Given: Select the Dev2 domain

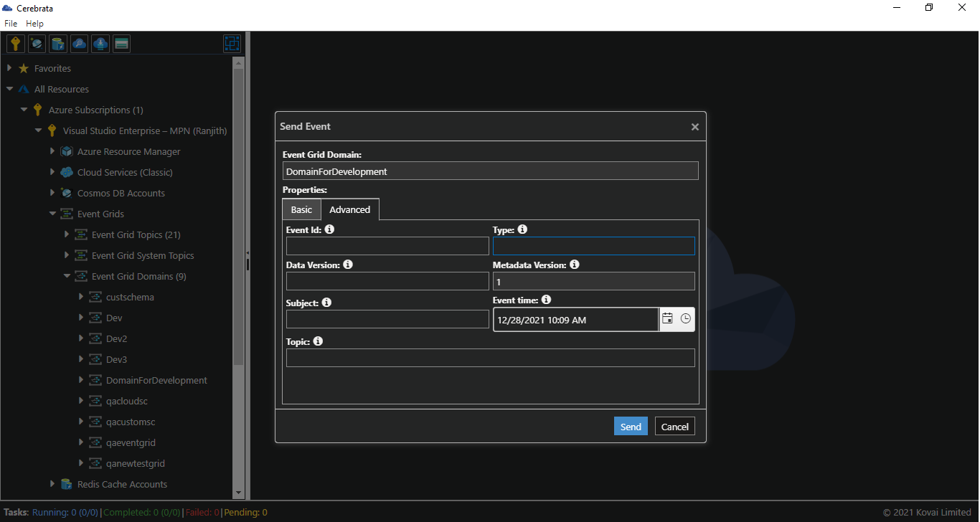Looking at the screenshot, I should pyautogui.click(x=117, y=338).
